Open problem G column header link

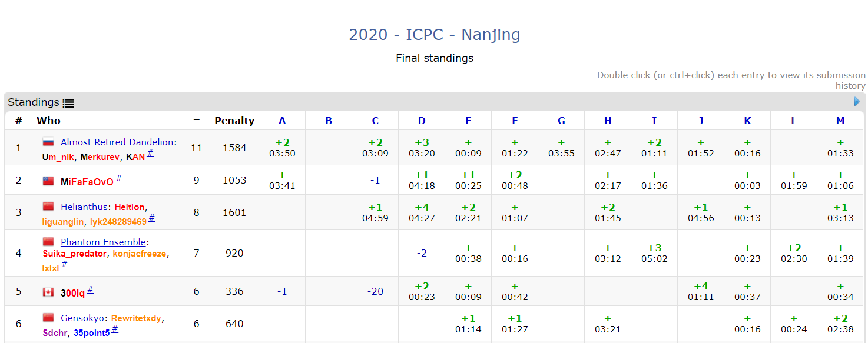click(561, 121)
